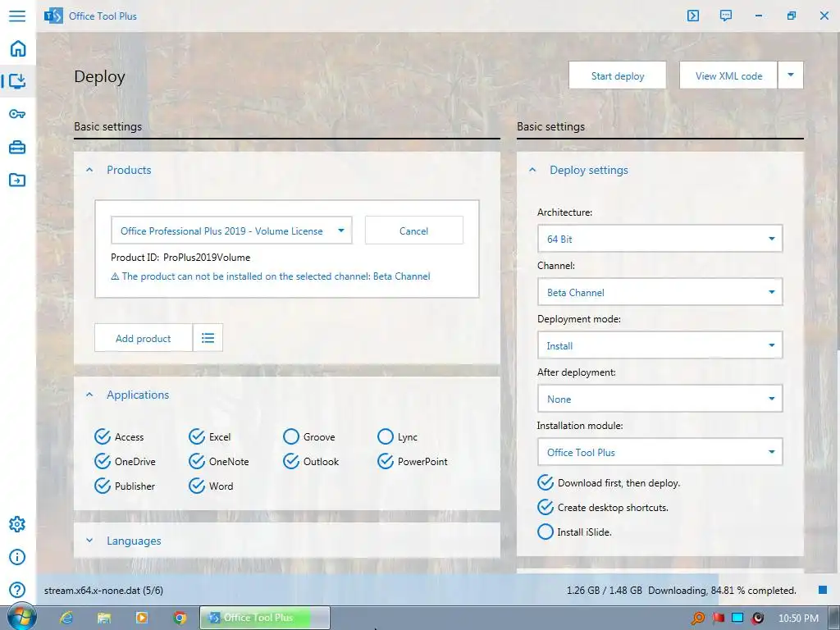Open the feedback chat icon in title bar
Viewport: 840px width, 630px height.
[725, 16]
